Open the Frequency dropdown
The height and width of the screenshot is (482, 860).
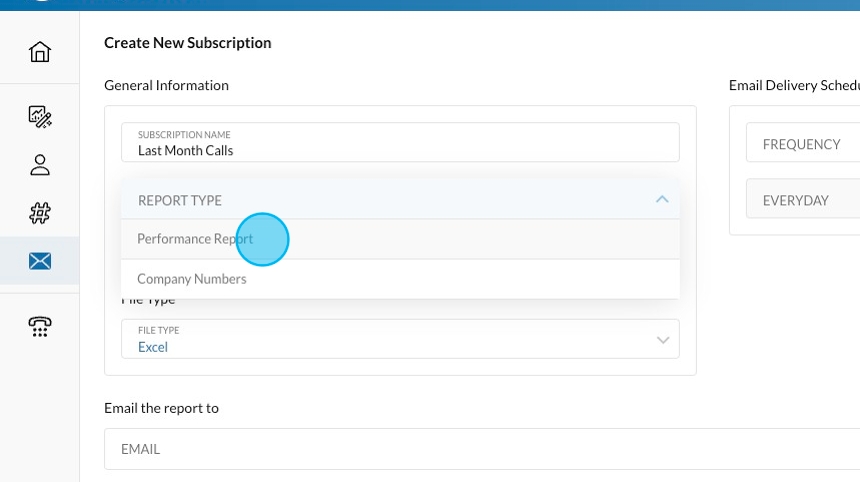pos(802,144)
